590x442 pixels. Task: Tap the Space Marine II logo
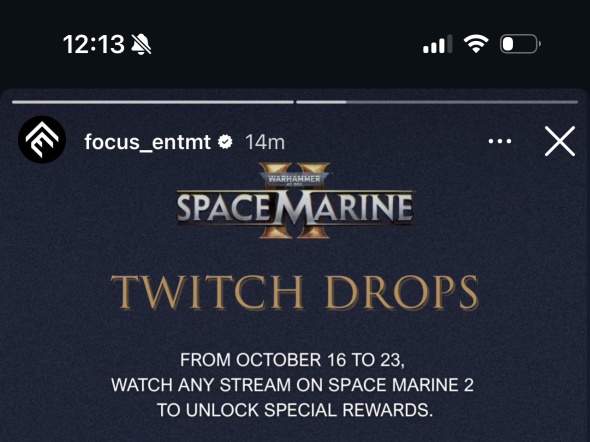coord(295,200)
